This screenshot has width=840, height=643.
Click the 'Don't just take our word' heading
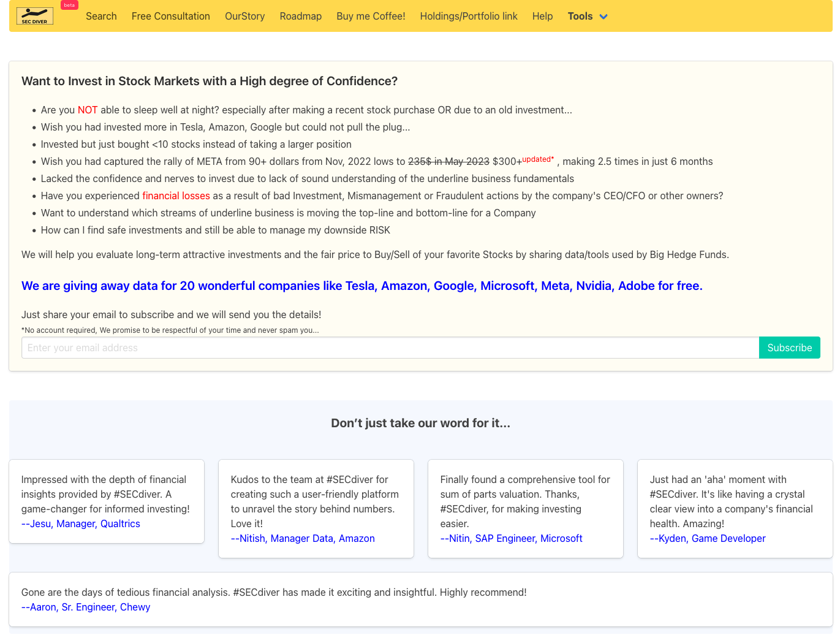(x=420, y=423)
